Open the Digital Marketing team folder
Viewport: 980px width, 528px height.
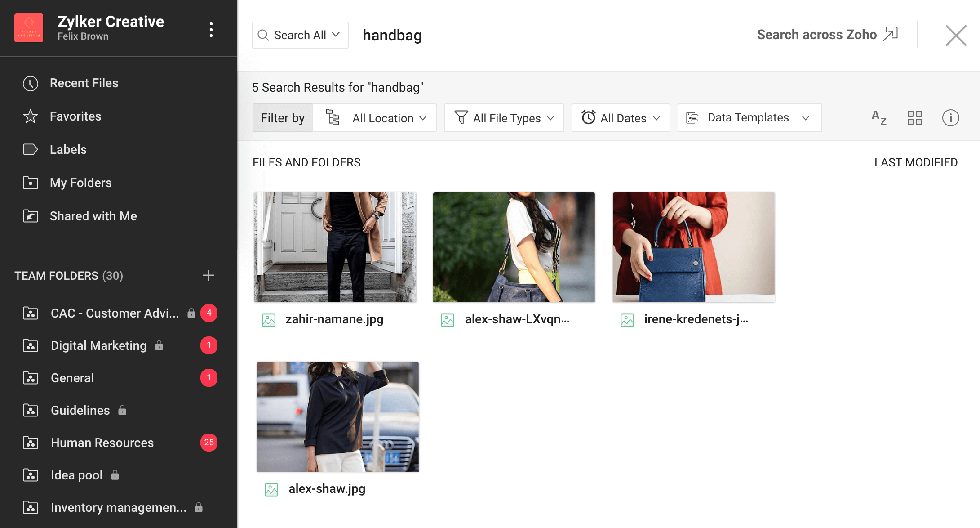(x=98, y=345)
